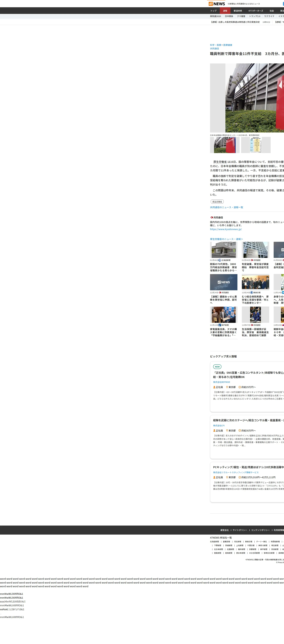Screen dimensions: 284x644
Task: Open the 速報 tab in the navigation bar
Action: pos(225,11)
